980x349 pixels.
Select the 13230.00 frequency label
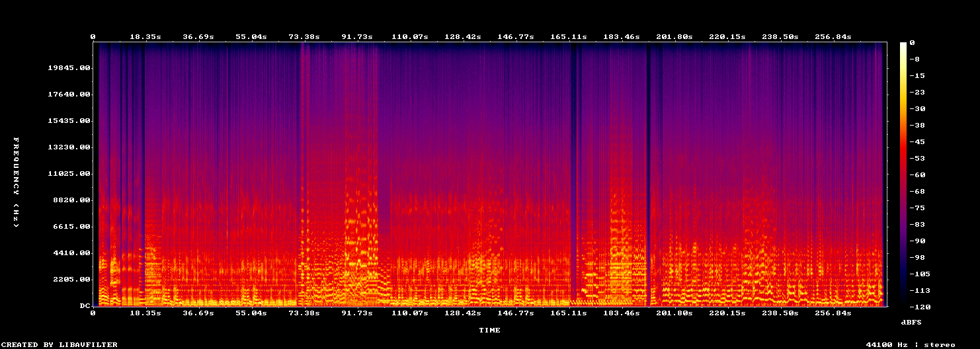coord(69,147)
